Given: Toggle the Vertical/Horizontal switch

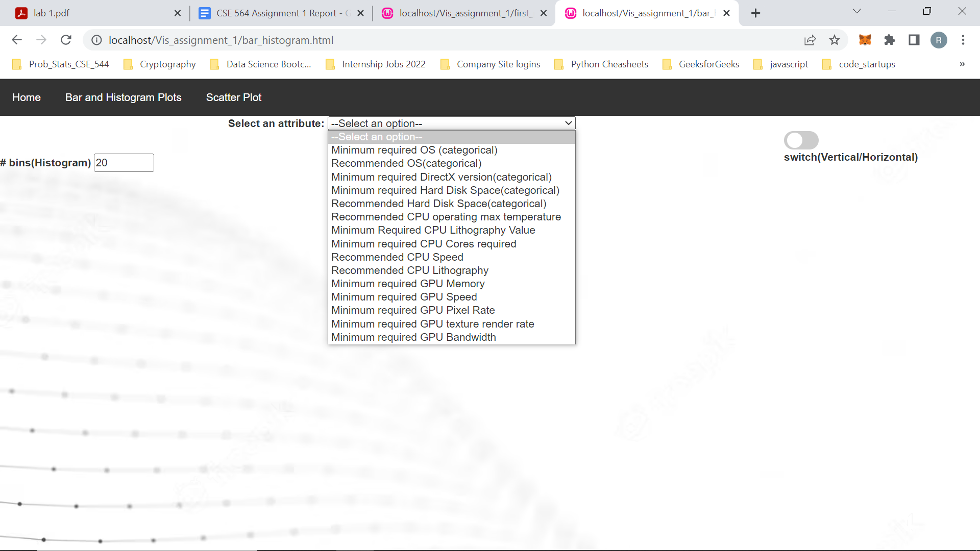Looking at the screenshot, I should [801, 140].
